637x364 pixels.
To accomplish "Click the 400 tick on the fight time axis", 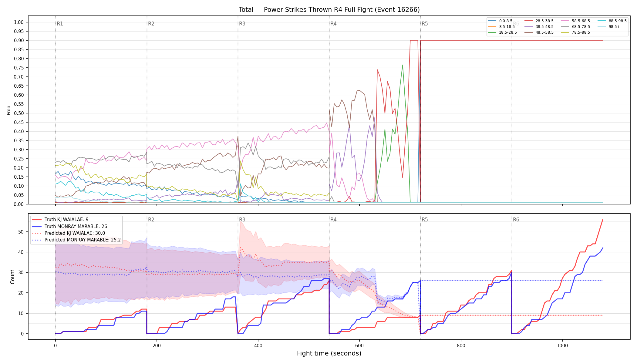I will (258, 345).
